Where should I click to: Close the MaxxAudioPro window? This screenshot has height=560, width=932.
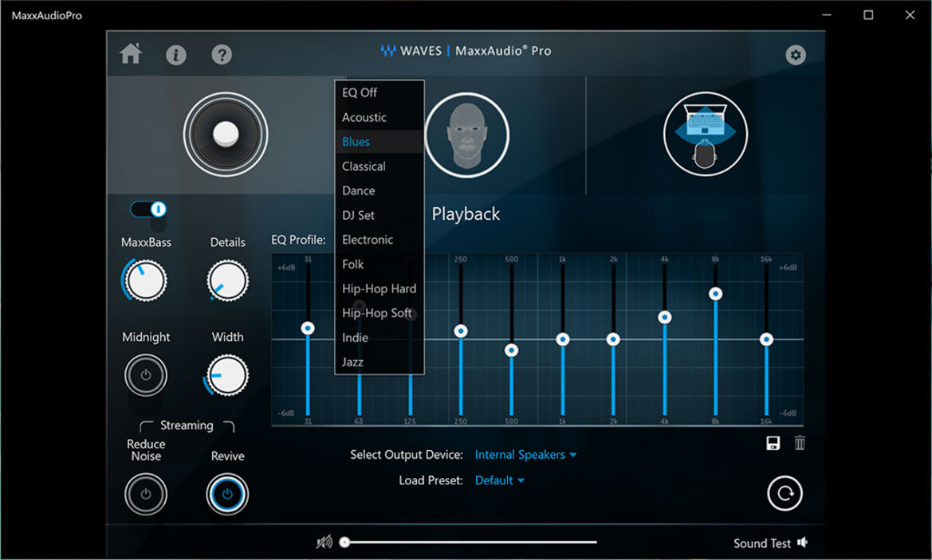910,15
